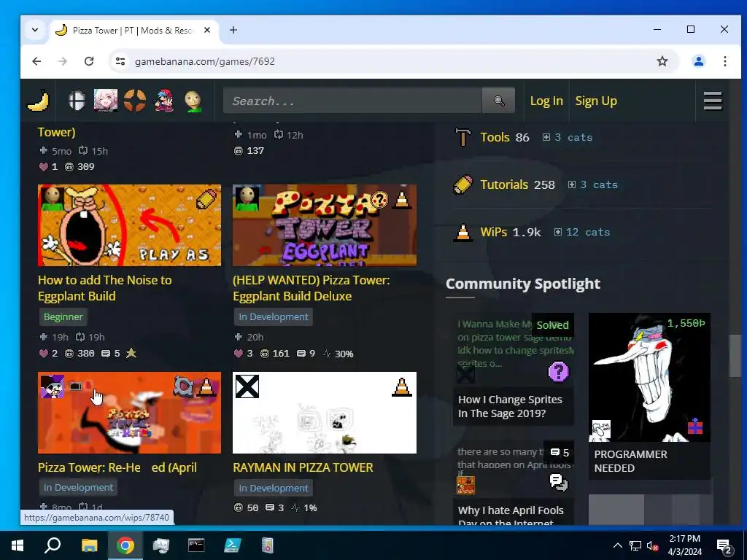Open the hamburger main menu
The height and width of the screenshot is (560, 747).
713,101
